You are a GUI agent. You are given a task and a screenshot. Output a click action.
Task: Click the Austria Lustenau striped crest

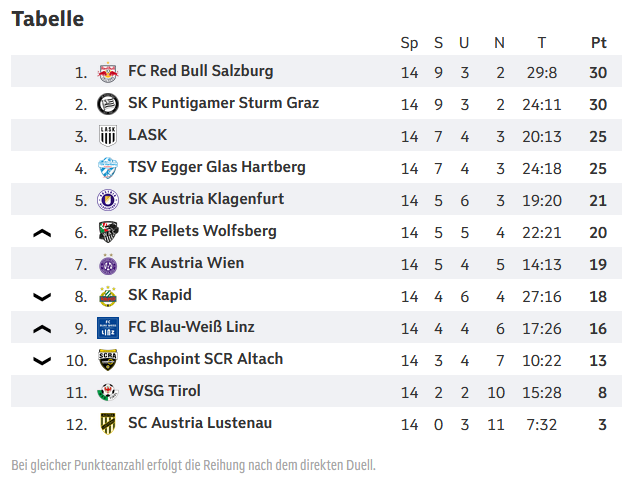[108, 424]
